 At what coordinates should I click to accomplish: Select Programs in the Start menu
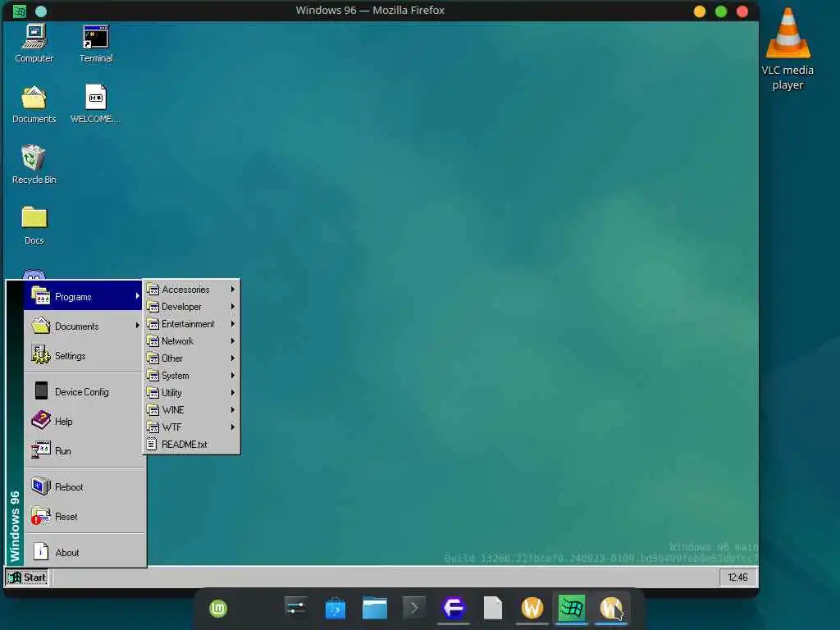[83, 295]
